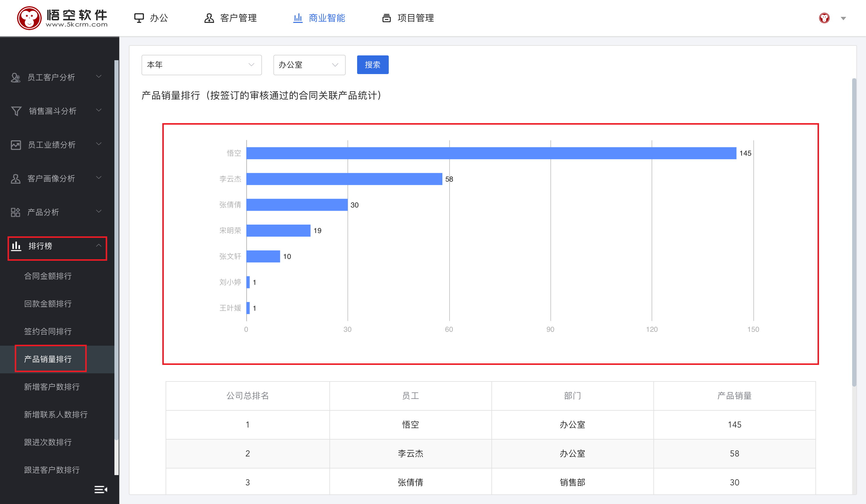
Task: Collapse the sidebar with the bottom menu icon
Action: [x=101, y=489]
